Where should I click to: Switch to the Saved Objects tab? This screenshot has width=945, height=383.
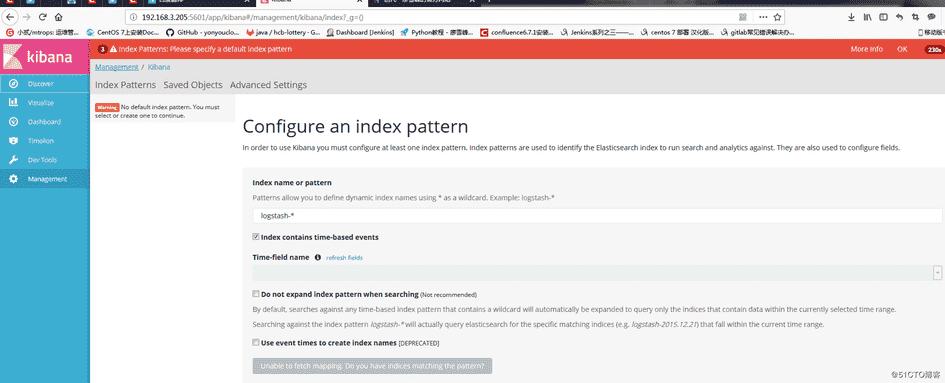click(x=193, y=85)
